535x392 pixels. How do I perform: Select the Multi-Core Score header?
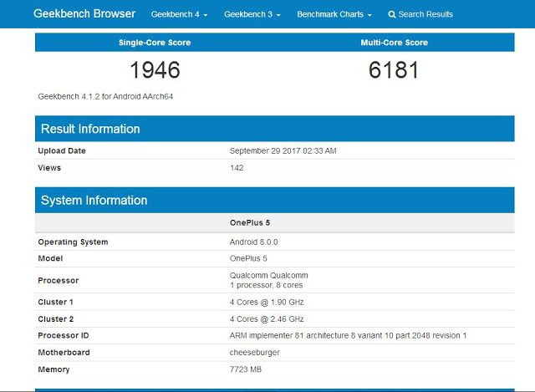pos(394,43)
